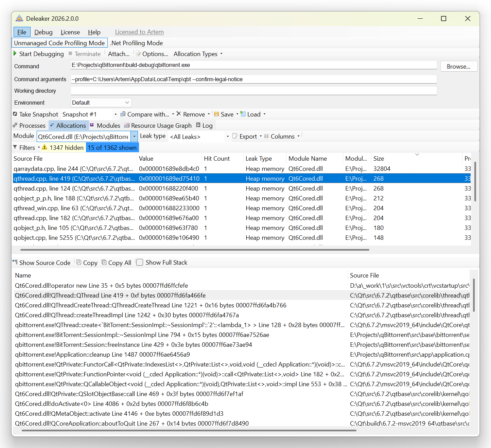Open the Module combo box dropdown arrow
The height and width of the screenshot is (448, 491).
pos(134,137)
